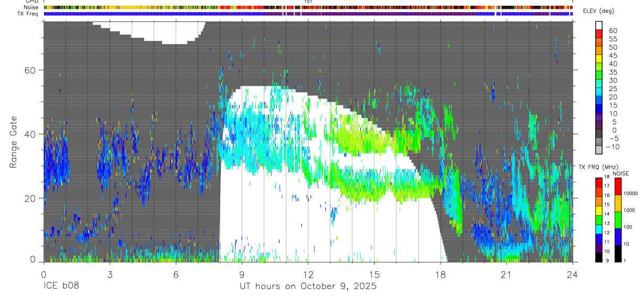The image size is (644, 297).
Task: Click the multicolored Noise strip at top
Action: (x=308, y=7)
